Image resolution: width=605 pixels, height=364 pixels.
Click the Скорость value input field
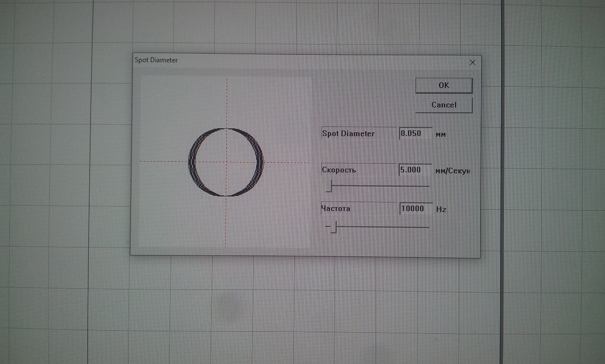click(x=415, y=170)
